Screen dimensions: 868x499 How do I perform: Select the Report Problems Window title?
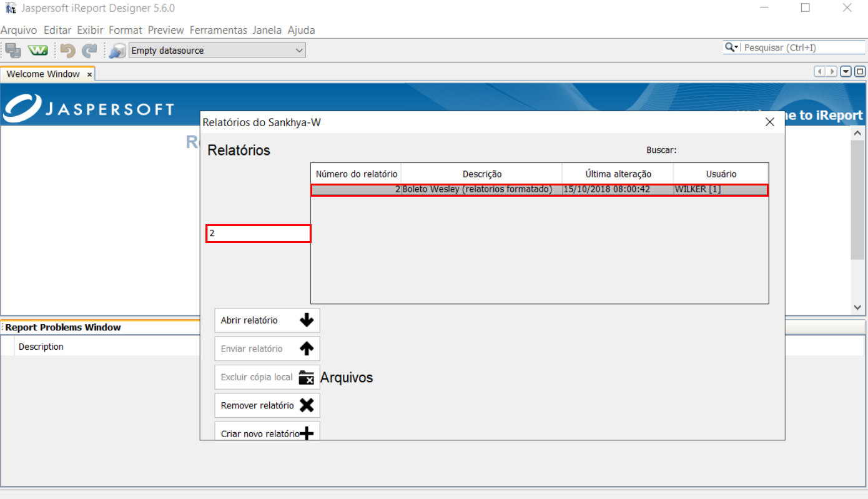[x=63, y=327]
